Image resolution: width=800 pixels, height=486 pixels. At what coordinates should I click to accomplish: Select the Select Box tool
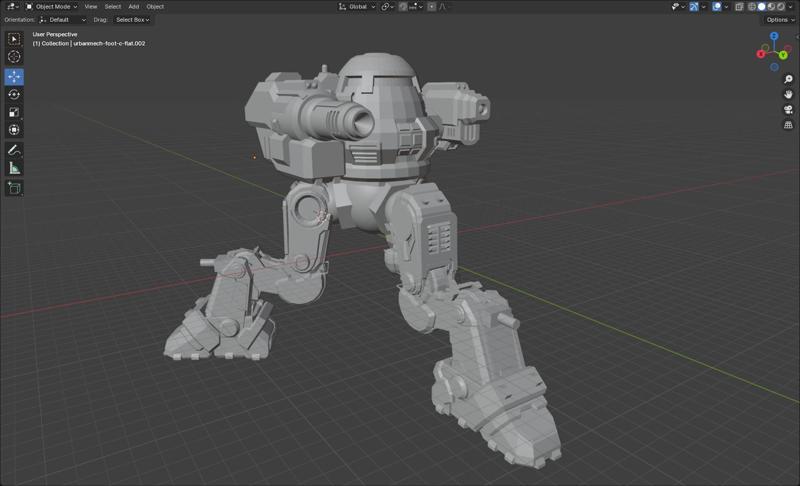click(x=14, y=39)
